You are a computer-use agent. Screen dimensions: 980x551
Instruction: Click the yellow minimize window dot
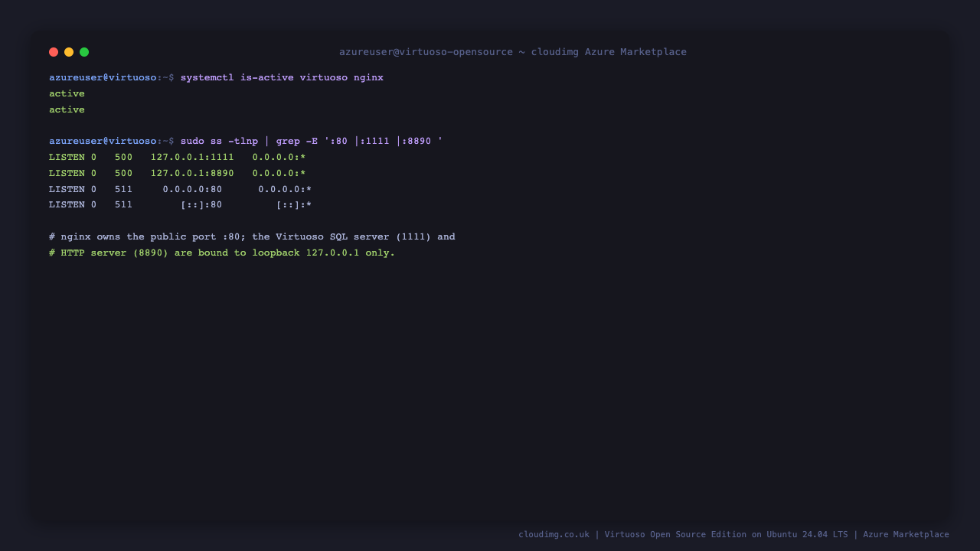69,52
